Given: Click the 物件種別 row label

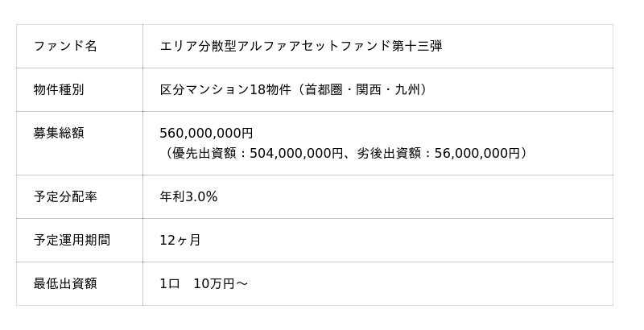Looking at the screenshot, I should 59,89.
